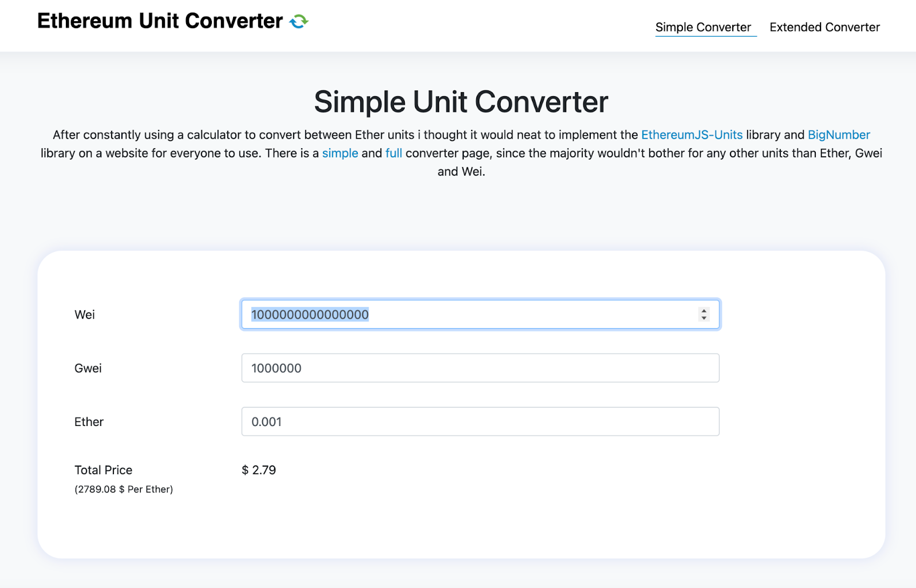Open the BigNumber library link
Viewport: 916px width, 588px height.
(x=838, y=135)
